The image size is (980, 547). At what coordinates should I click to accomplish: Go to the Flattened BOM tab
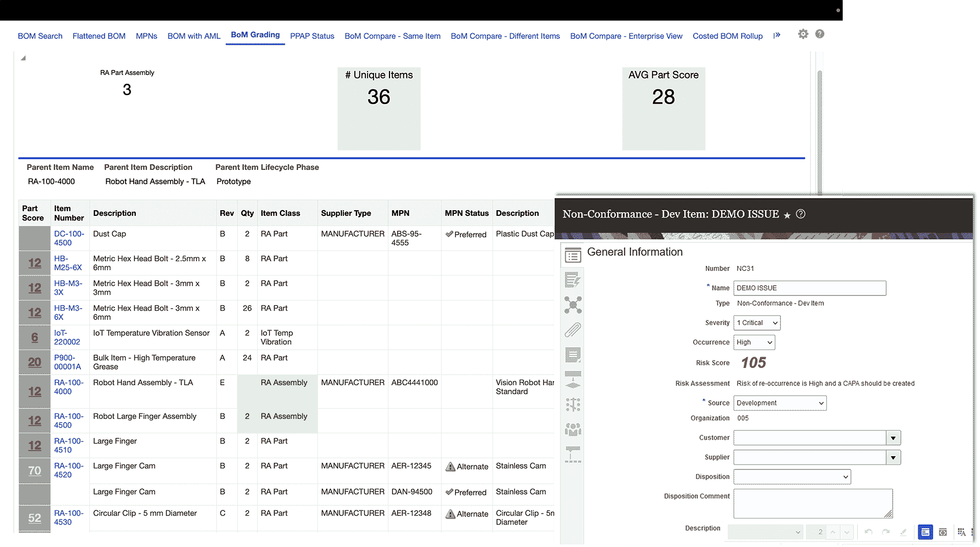tap(99, 36)
